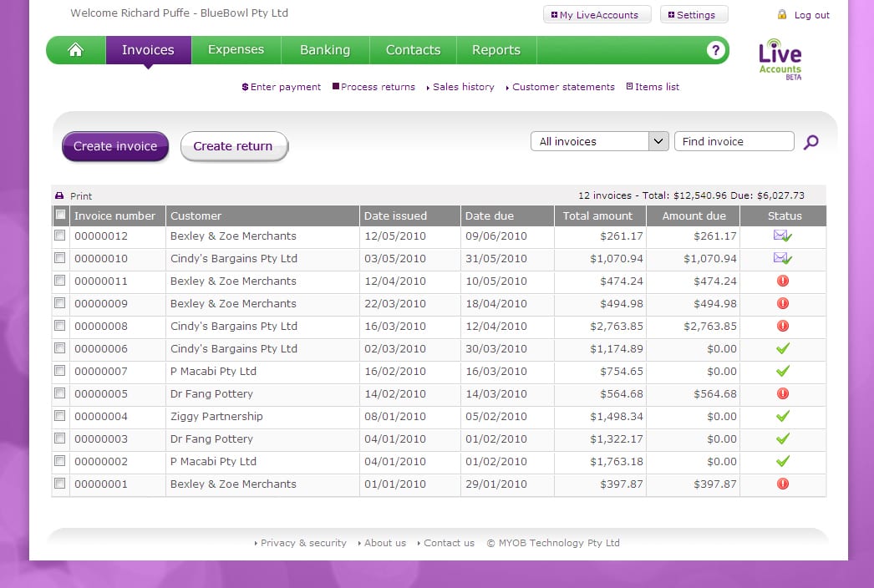Tick checkbox for invoice 00000007

(x=59, y=370)
